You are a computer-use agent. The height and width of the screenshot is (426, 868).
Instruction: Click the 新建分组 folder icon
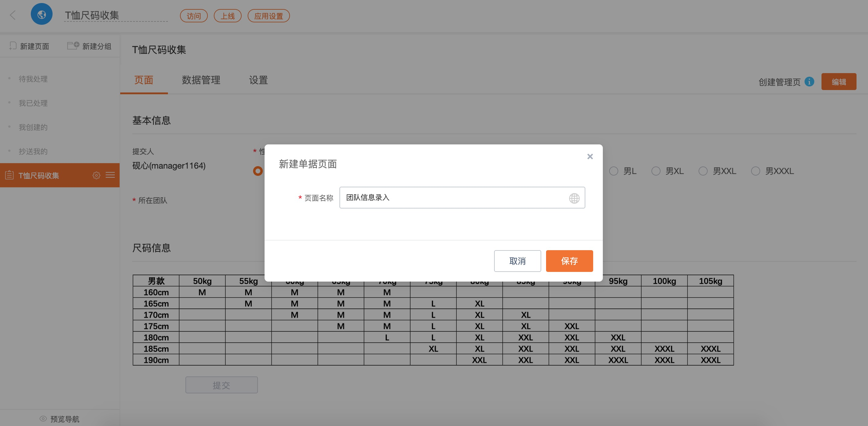click(x=73, y=46)
